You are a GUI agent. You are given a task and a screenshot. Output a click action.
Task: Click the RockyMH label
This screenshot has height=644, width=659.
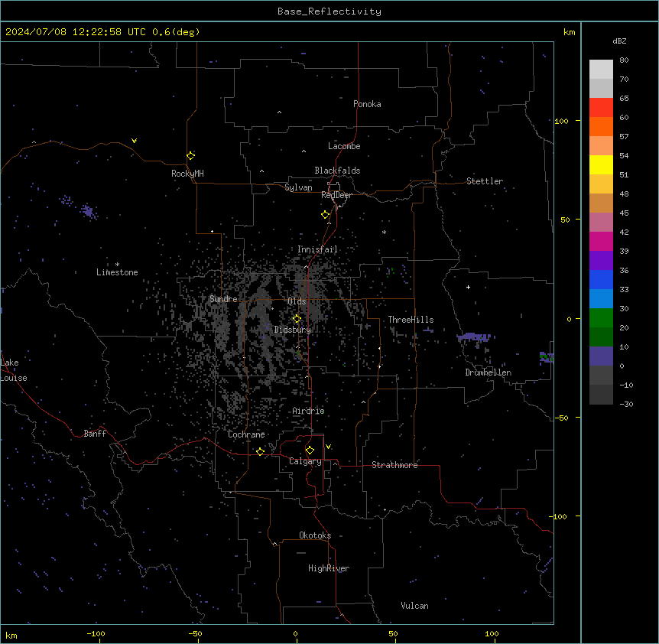187,174
